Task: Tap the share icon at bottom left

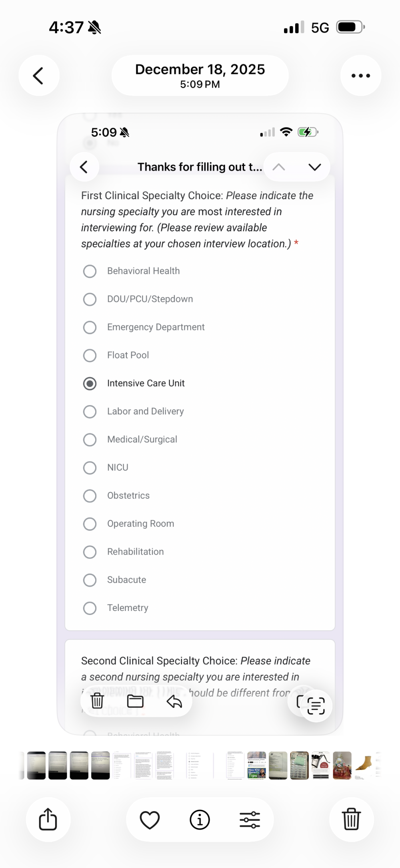Action: click(48, 819)
